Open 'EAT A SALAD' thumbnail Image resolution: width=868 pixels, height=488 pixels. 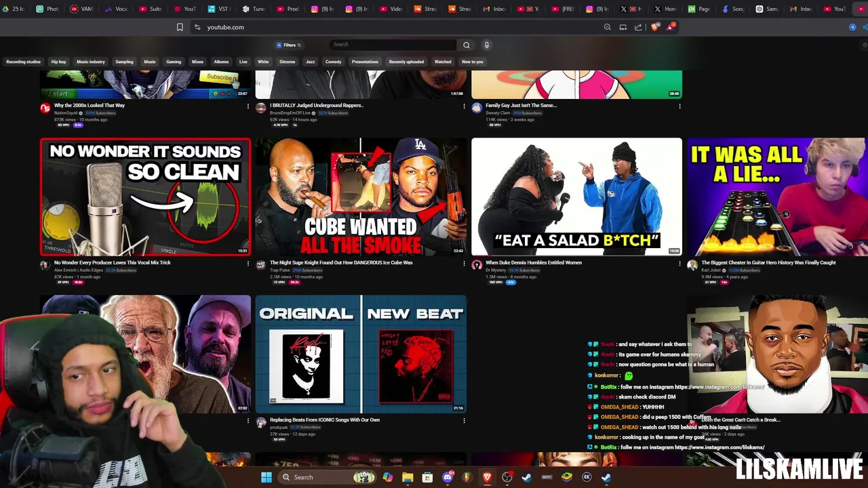point(576,197)
